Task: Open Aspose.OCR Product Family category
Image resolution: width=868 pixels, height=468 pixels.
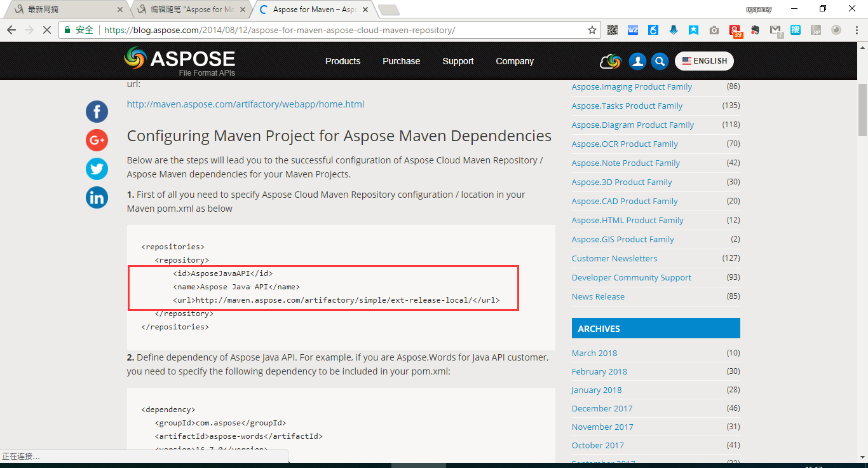Action: (x=625, y=144)
